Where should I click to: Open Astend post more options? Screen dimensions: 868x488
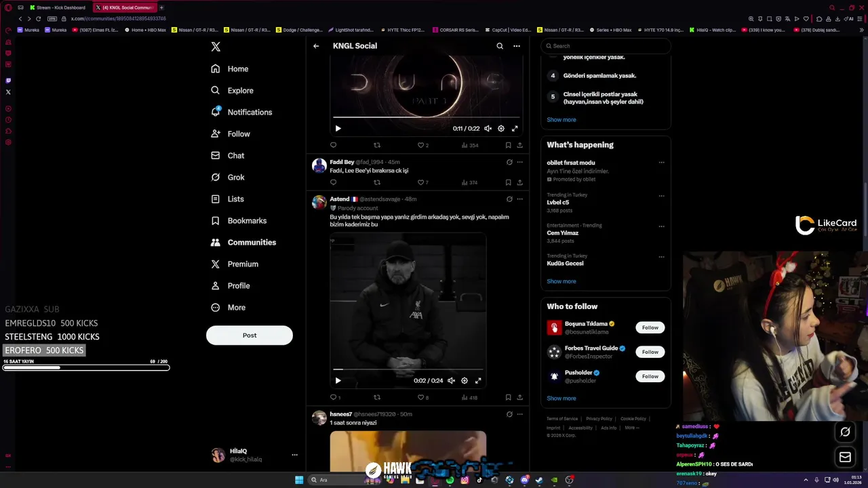point(520,199)
